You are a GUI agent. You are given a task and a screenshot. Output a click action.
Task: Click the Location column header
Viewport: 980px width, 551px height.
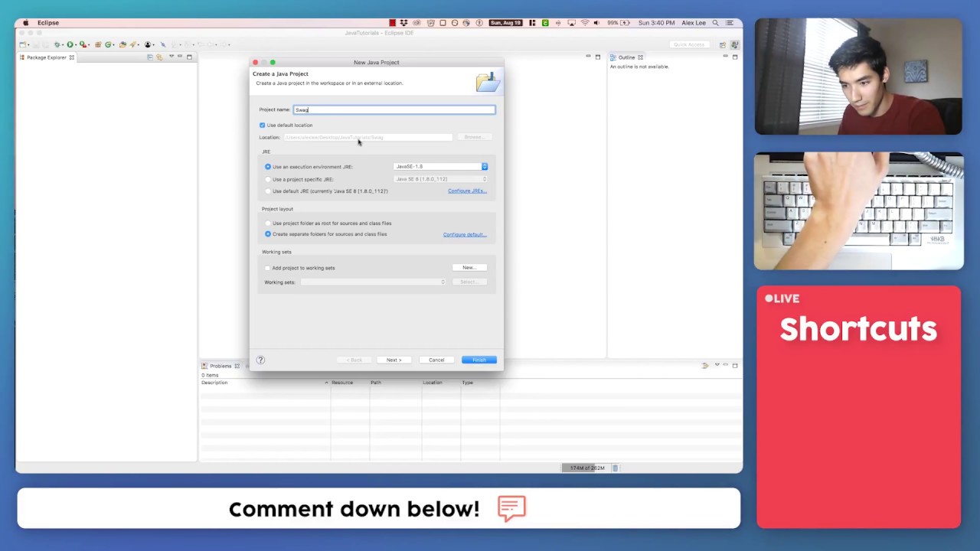tap(440, 383)
